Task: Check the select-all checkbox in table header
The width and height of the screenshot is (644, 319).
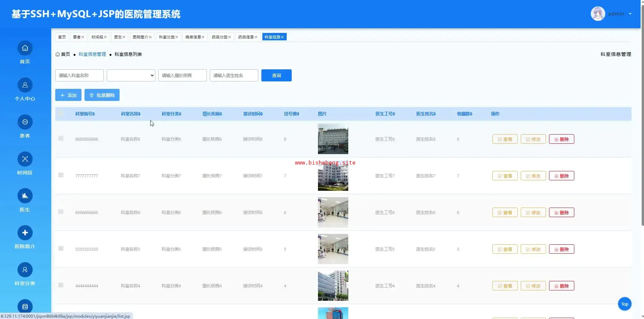Action: pos(61,113)
